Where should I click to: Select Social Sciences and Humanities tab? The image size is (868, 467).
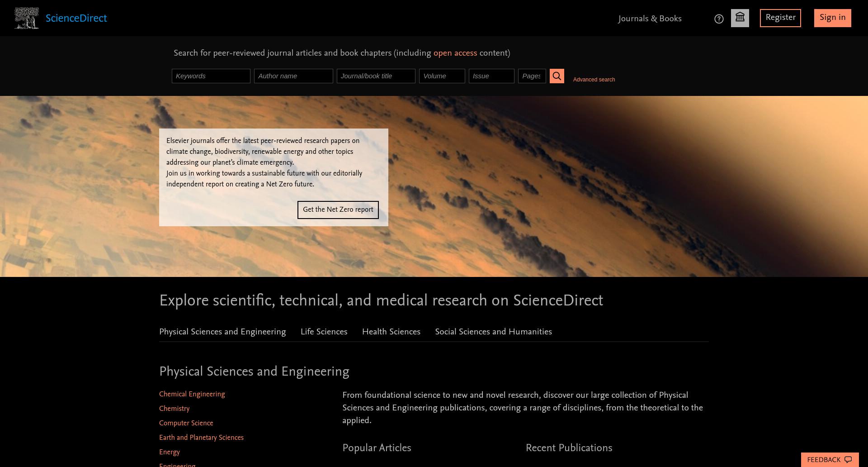(493, 332)
